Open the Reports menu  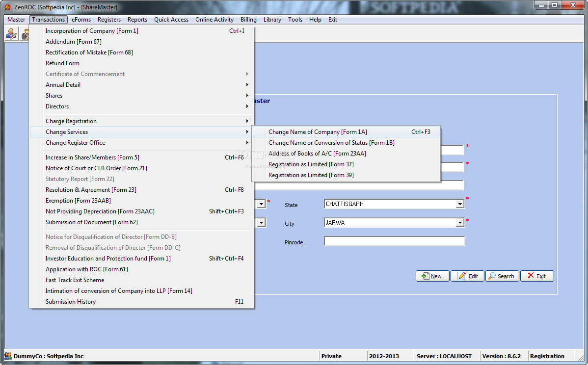[x=137, y=20]
